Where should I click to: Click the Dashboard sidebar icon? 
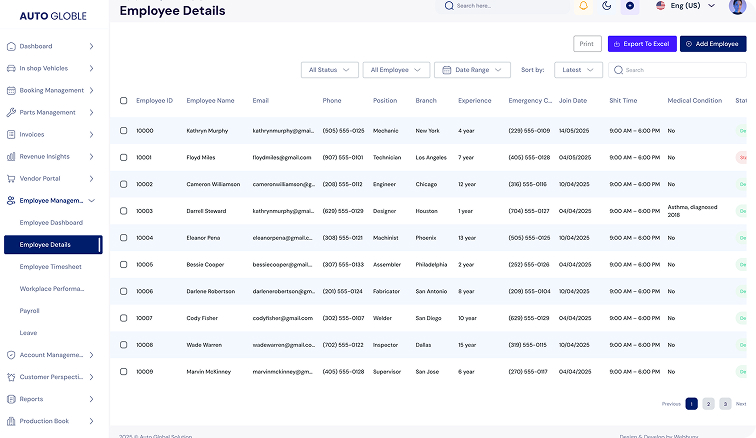[x=11, y=46]
